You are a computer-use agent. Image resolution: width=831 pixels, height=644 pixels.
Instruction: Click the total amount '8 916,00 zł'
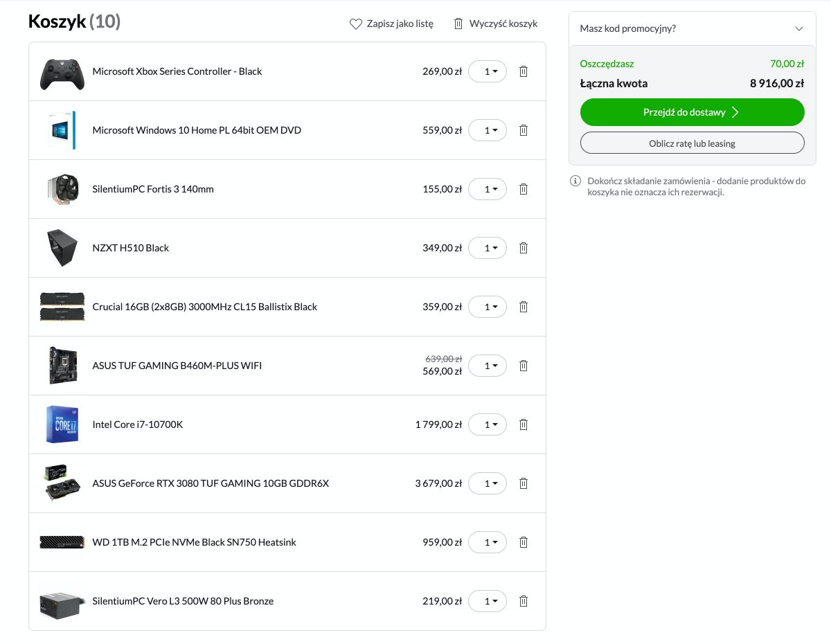(x=777, y=84)
